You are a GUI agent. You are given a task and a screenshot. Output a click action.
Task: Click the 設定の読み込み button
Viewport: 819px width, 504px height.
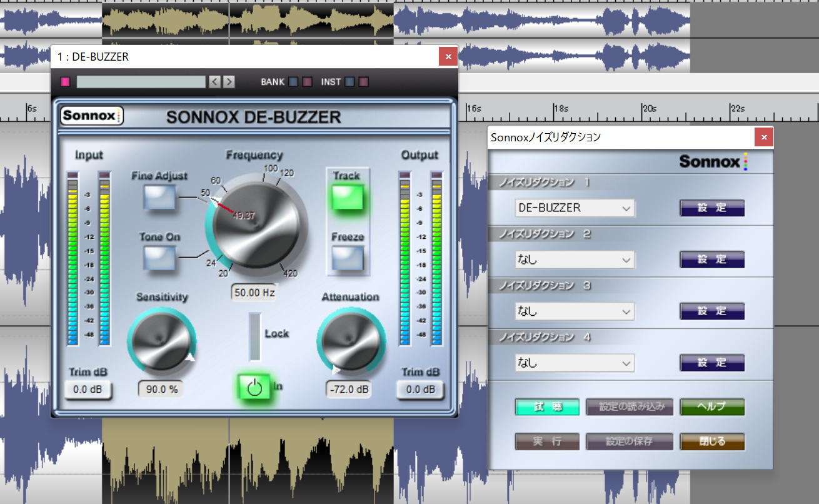630,407
